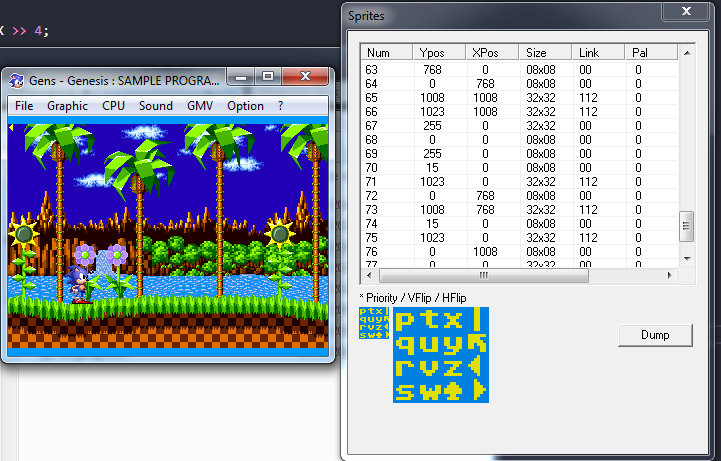
Task: Click the small sprite preview thumbnail
Action: coord(374,323)
